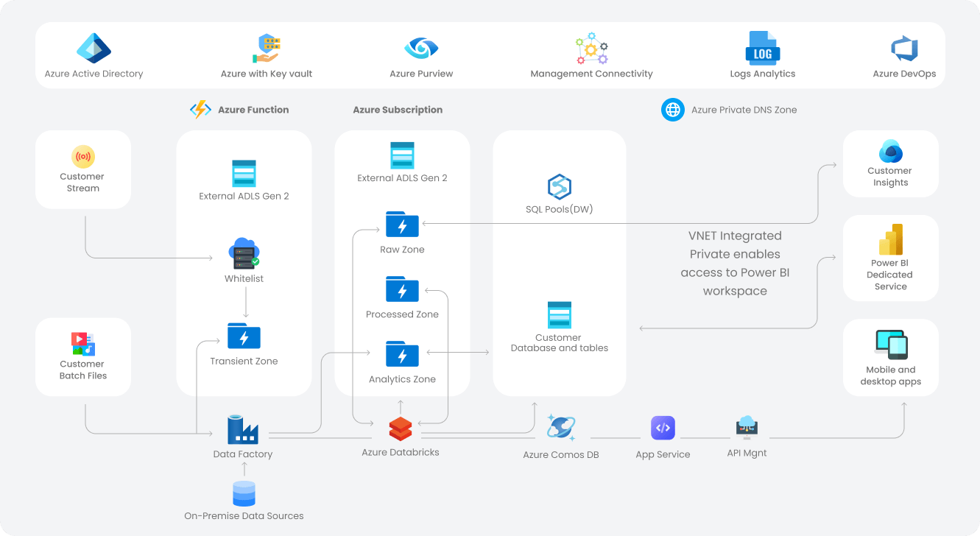Click the Raw Zone folder icon
This screenshot has height=536, width=980.
coord(402,225)
